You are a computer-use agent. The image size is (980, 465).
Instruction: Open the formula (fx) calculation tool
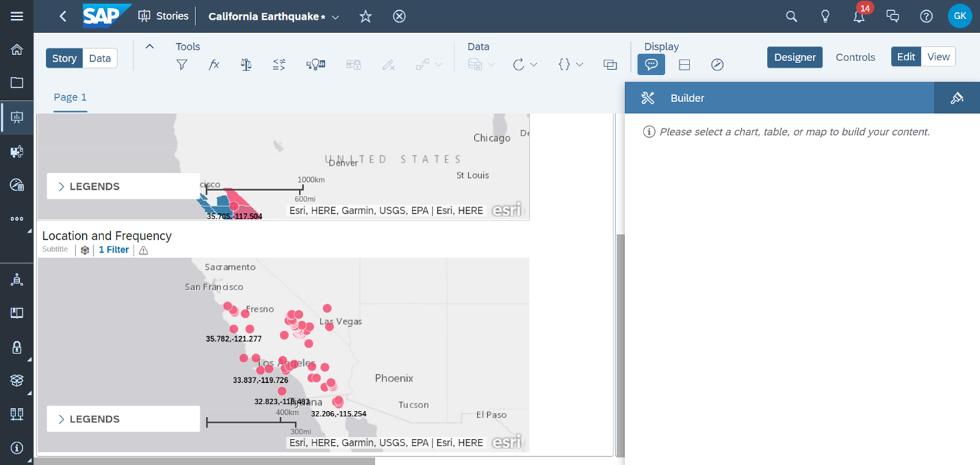[x=214, y=64]
